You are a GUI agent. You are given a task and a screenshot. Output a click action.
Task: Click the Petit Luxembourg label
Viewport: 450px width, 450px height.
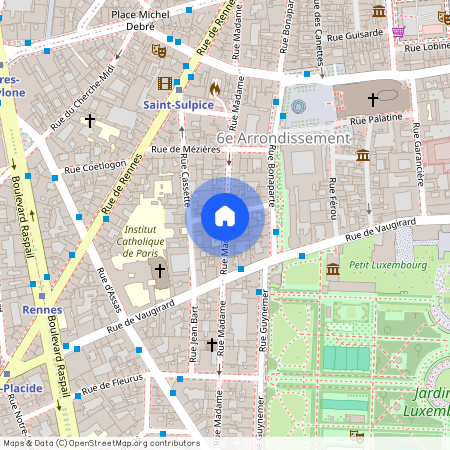coord(388,265)
